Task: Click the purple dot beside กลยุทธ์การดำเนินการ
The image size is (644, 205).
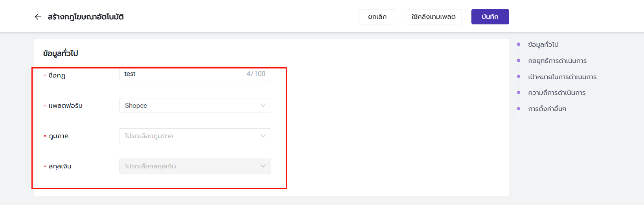Action: coord(519,61)
